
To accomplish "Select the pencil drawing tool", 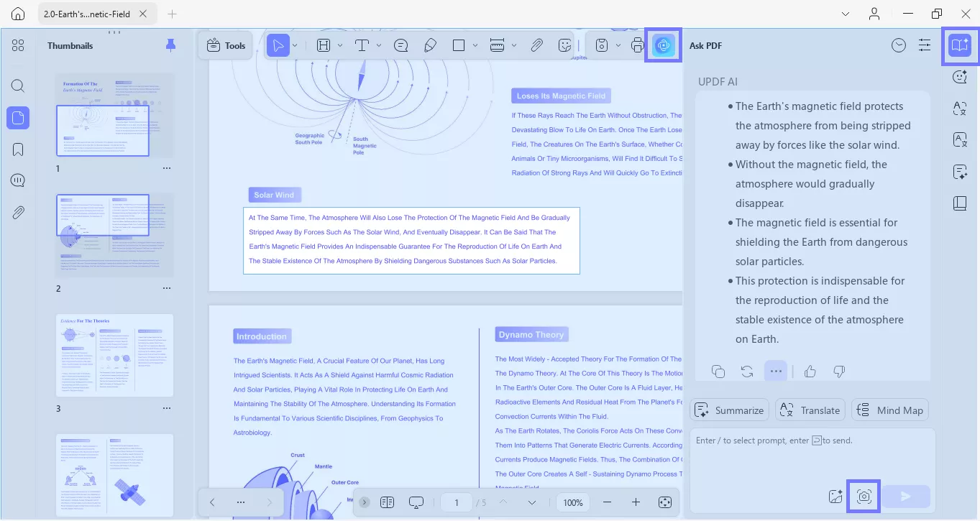I will coord(430,45).
